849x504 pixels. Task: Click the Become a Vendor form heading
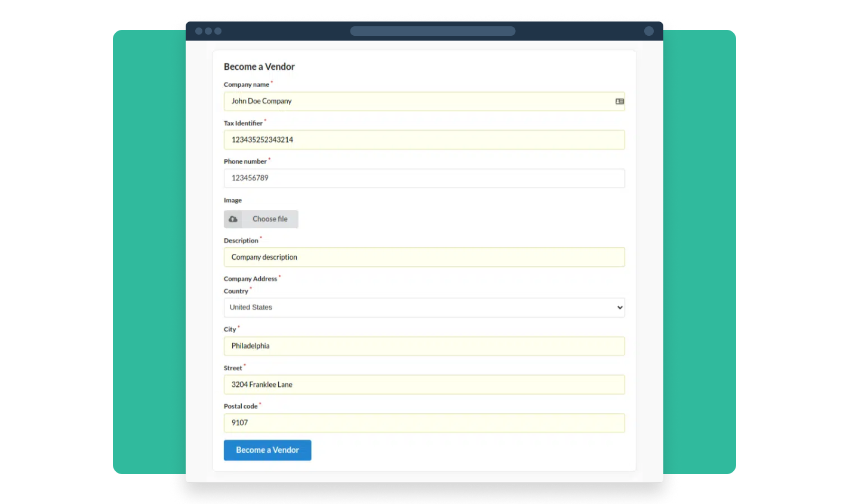point(259,66)
